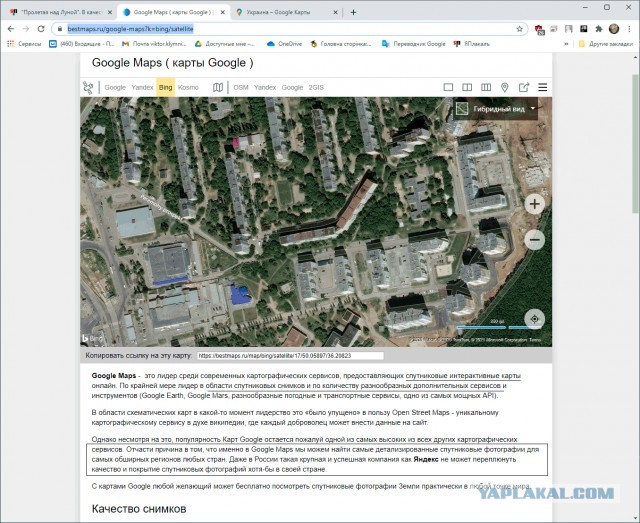Open the Сервисы apps bookmark
Image resolution: width=640 pixels, height=523 pixels.
point(24,44)
